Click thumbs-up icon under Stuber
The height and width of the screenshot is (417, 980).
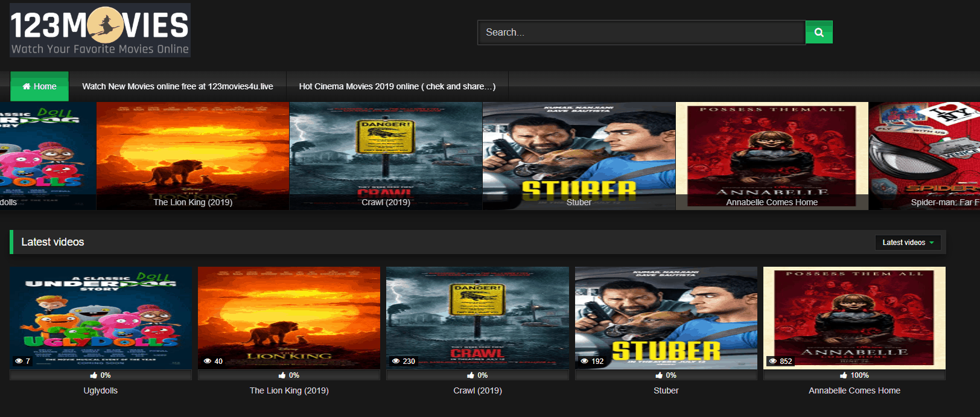(x=659, y=375)
